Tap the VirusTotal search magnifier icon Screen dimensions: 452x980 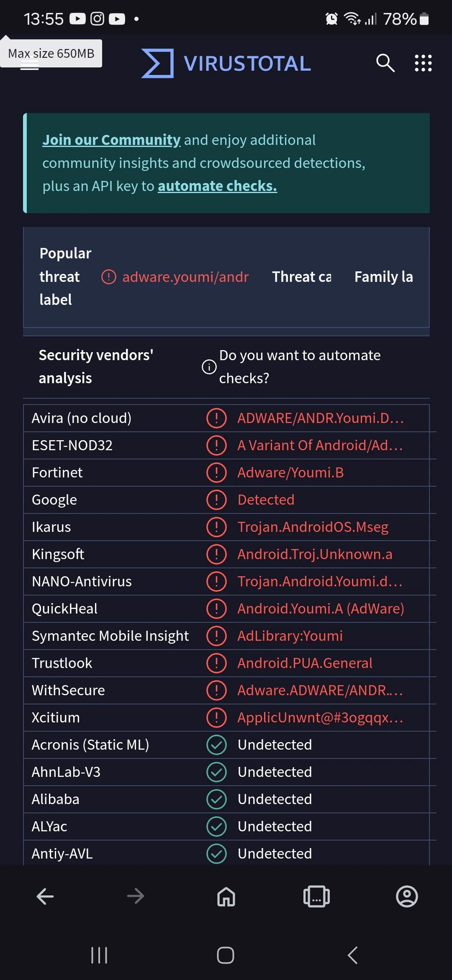[x=385, y=63]
